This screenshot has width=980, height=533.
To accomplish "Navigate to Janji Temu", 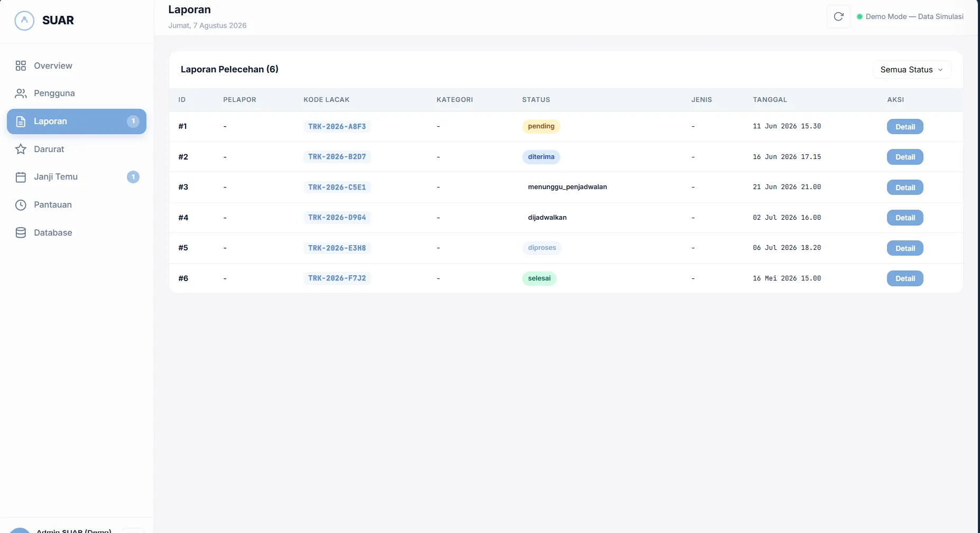I will [77, 177].
